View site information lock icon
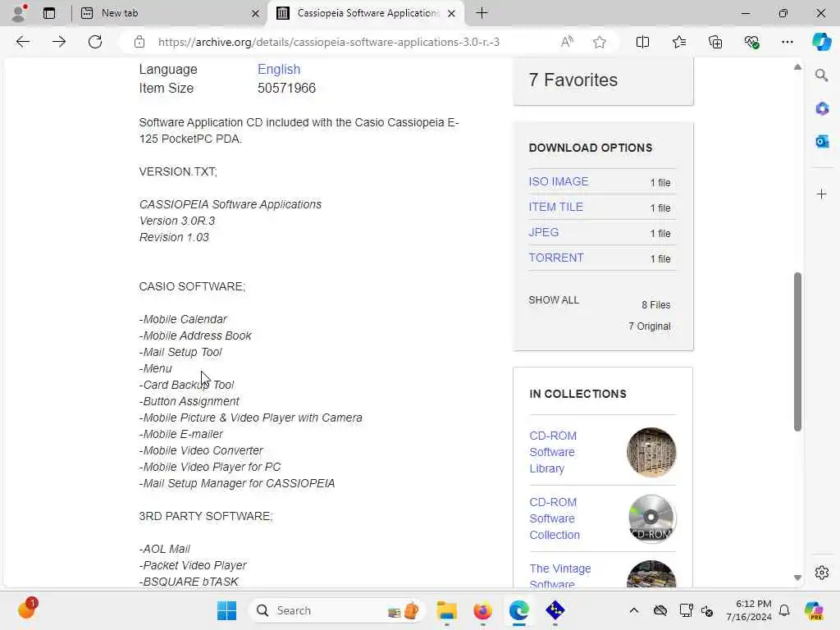Screen dimensions: 840x630 pyautogui.click(x=139, y=42)
